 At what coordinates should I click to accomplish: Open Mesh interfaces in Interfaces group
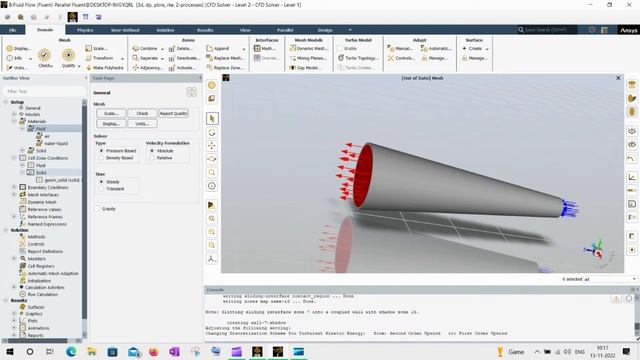264,48
